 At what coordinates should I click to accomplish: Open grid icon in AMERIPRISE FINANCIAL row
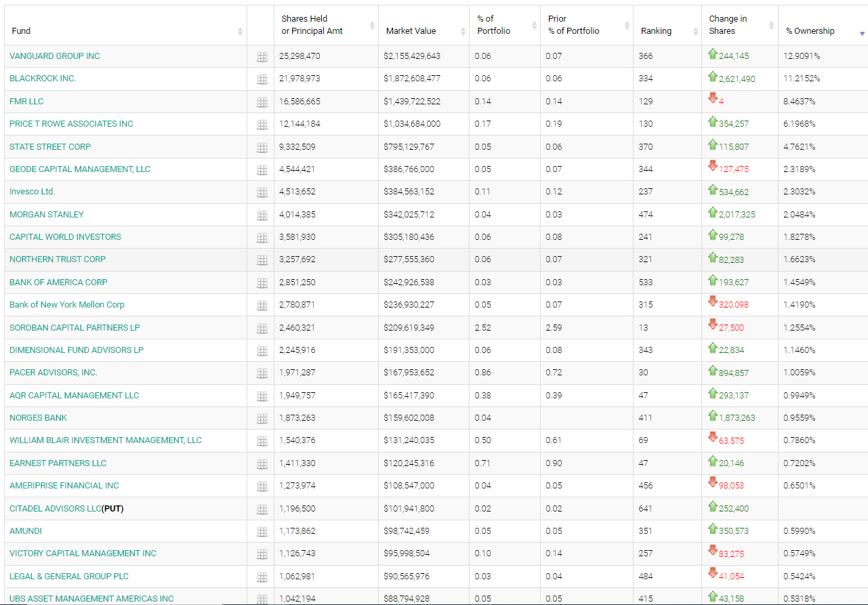[x=262, y=486]
